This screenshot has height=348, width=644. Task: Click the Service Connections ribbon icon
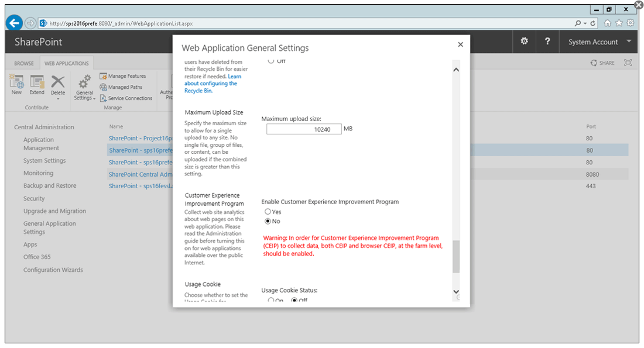pos(104,98)
